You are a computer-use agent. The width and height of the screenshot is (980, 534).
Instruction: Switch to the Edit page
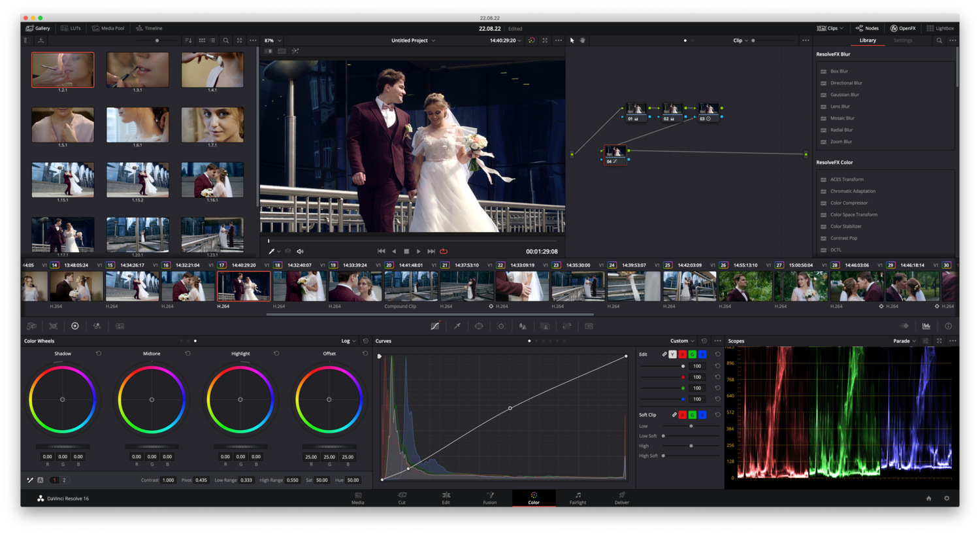pyautogui.click(x=446, y=498)
